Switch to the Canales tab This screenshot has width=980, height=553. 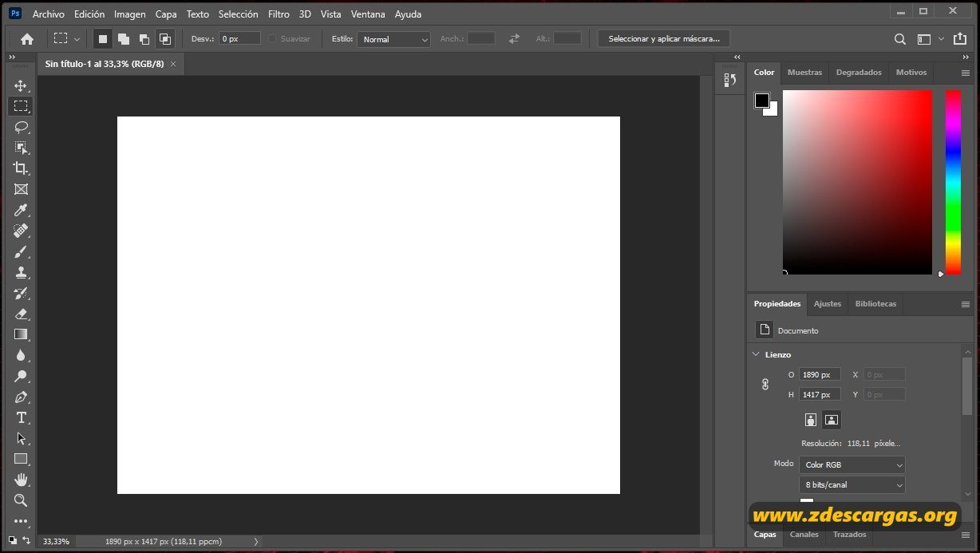click(x=804, y=535)
